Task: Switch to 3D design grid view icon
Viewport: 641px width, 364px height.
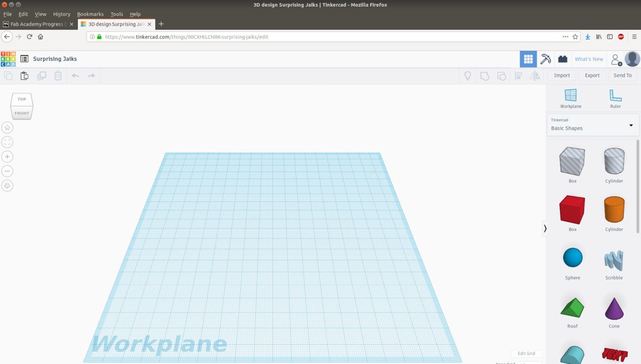Action: pyautogui.click(x=528, y=59)
